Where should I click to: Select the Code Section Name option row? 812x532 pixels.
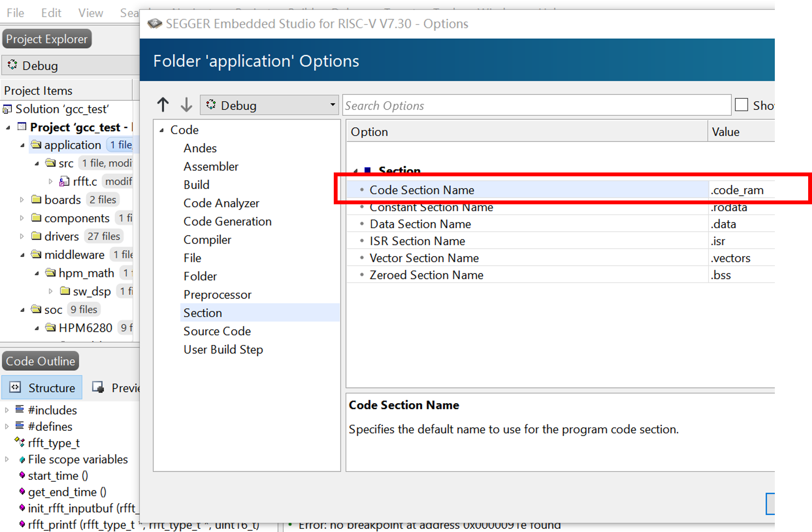pos(527,190)
